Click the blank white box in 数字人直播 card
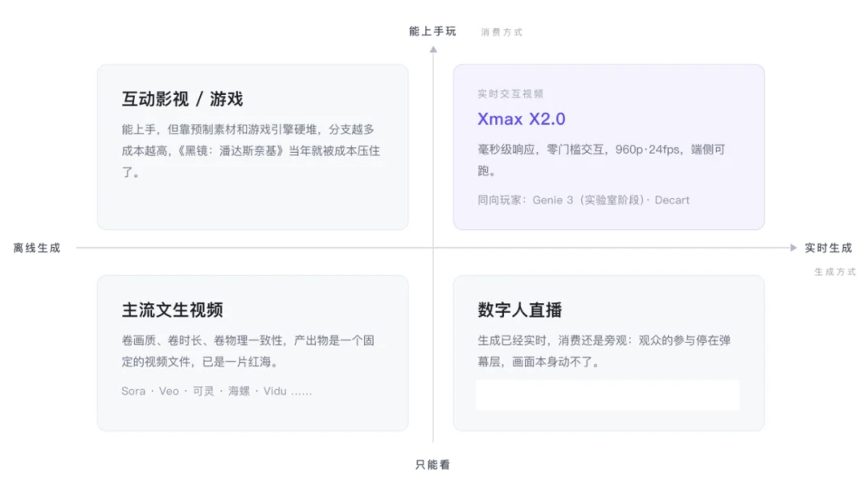 click(608, 395)
